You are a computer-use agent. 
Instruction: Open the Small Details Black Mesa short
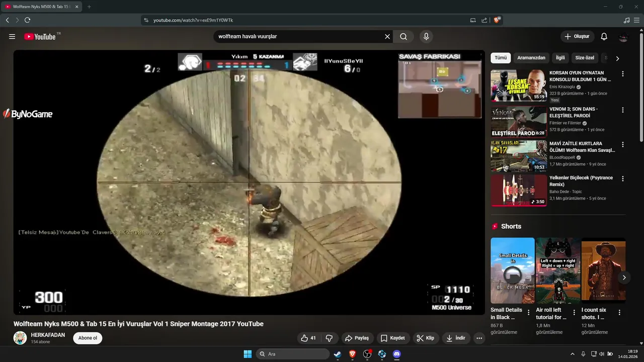[x=513, y=270]
